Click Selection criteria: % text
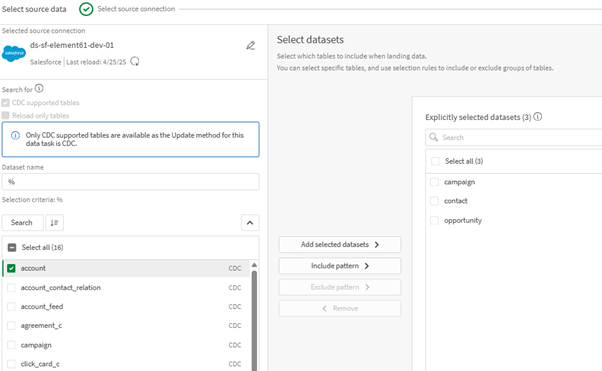This screenshot has width=602, height=371. pos(32,200)
